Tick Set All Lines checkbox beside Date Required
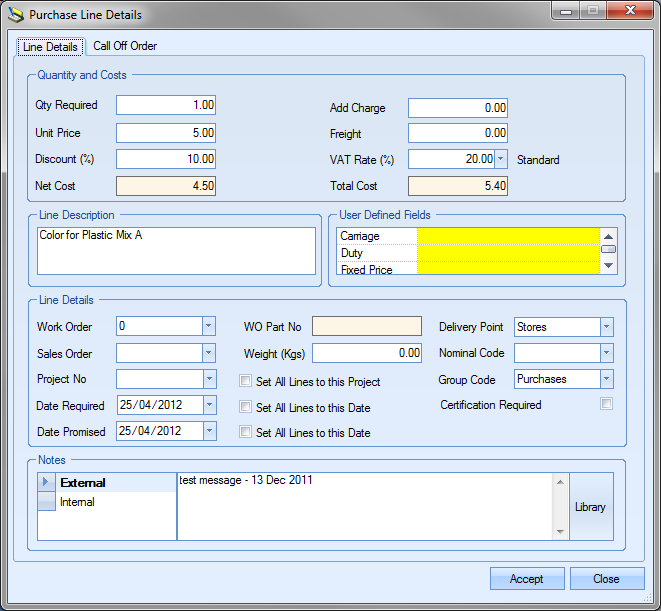This screenshot has width=661, height=611. click(246, 407)
